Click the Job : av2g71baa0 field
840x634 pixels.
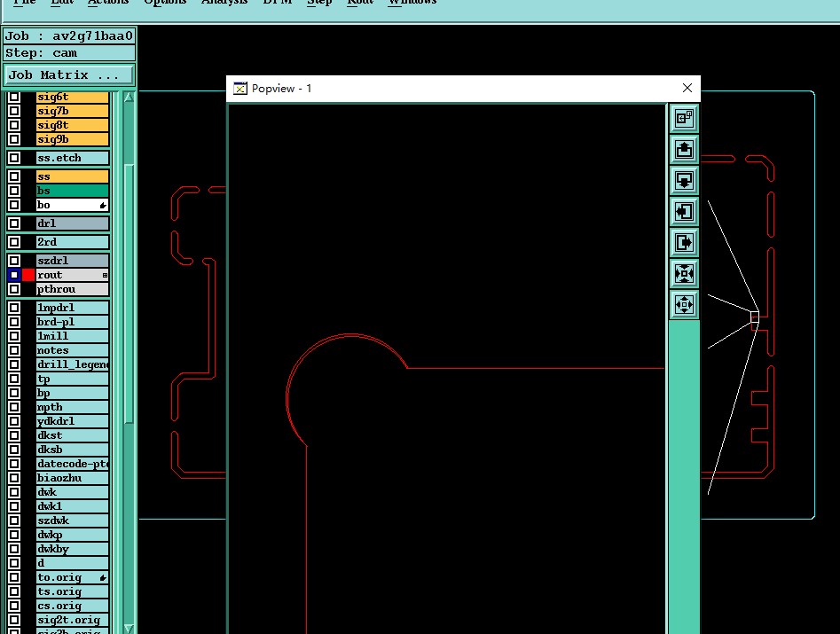click(x=69, y=35)
